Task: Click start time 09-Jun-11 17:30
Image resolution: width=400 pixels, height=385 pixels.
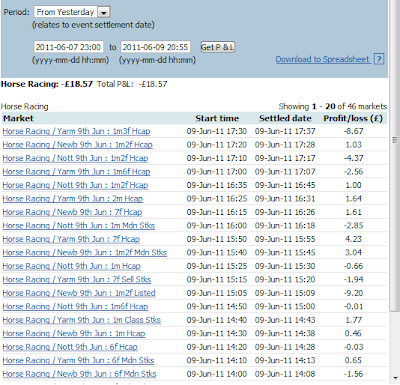Action: pyautogui.click(x=217, y=131)
